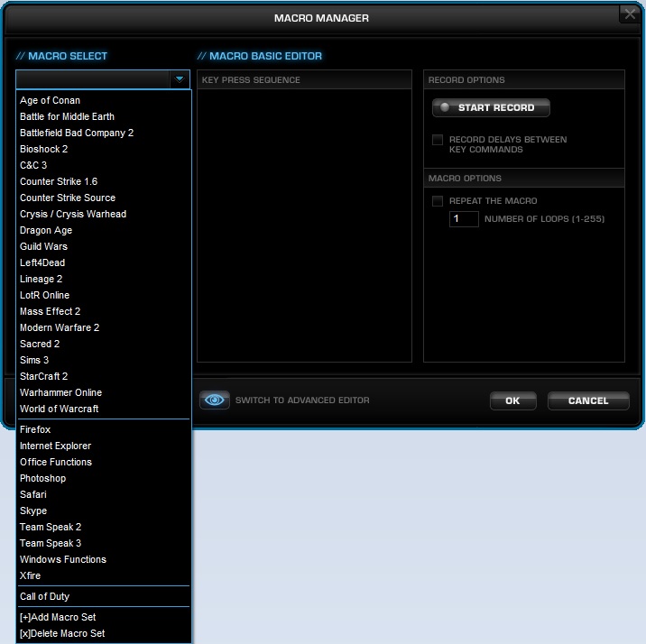Select Battle for Middle Earth entry
The height and width of the screenshot is (644, 646).
104,116
